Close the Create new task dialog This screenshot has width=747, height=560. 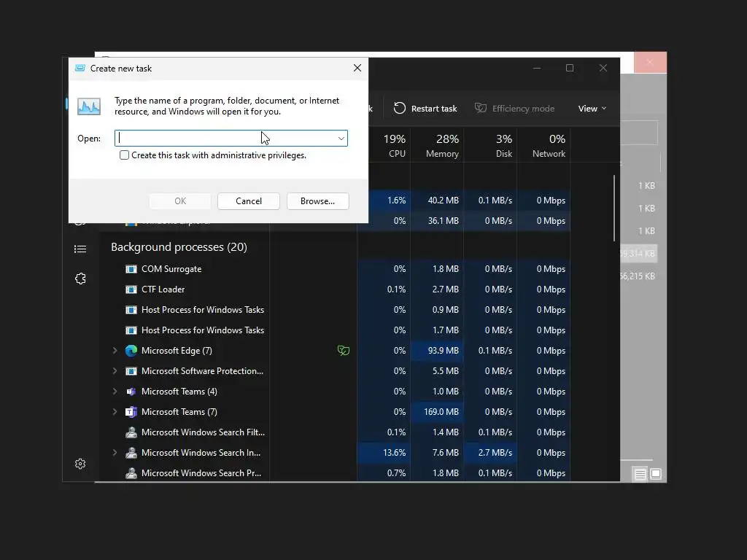coord(357,68)
